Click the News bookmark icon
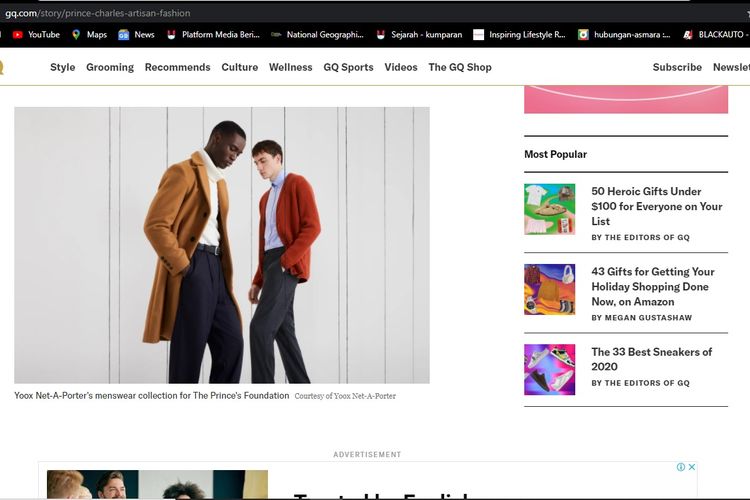Screen dimensions: 750x500 click(x=124, y=34)
